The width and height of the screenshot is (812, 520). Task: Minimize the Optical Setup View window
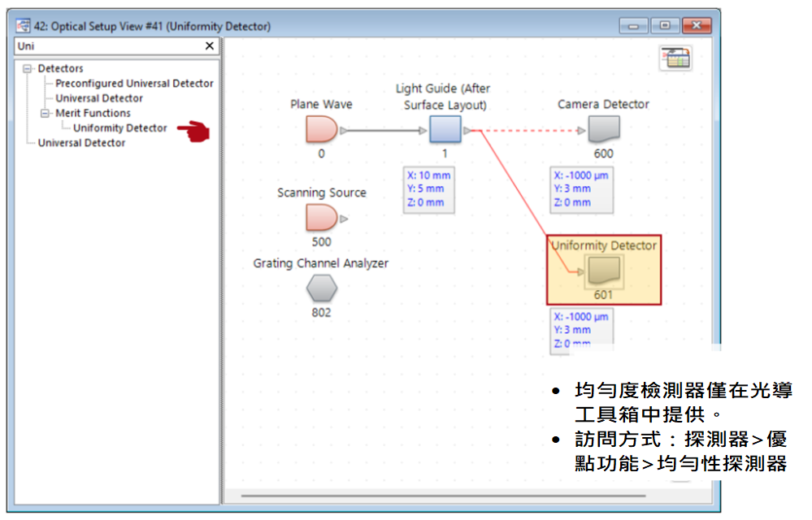(633, 25)
